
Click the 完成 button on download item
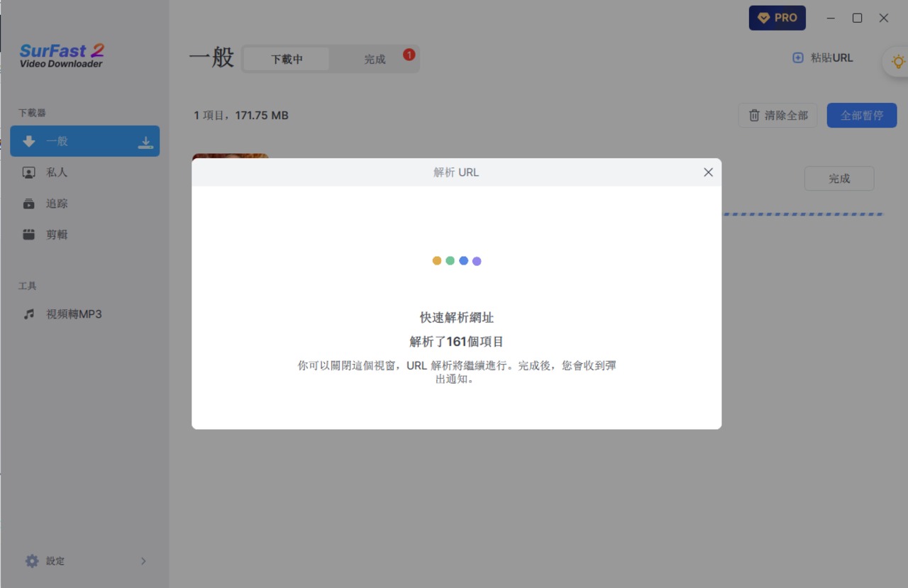(838, 179)
